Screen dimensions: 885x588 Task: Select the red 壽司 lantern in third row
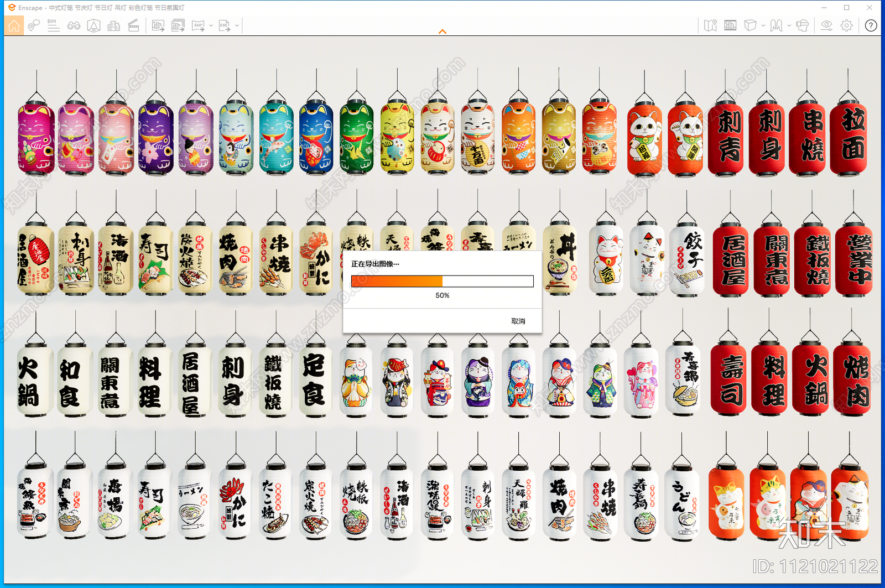click(728, 379)
